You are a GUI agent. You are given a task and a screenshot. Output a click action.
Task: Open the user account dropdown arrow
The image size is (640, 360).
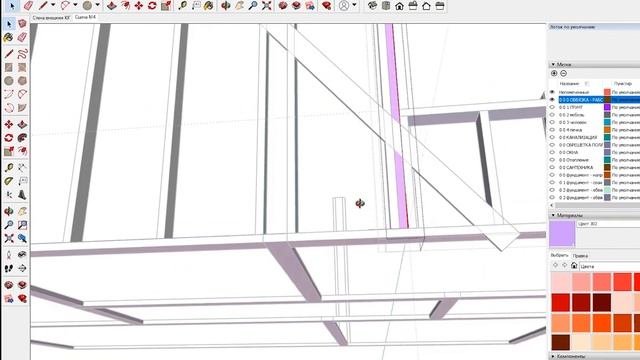tap(354, 5)
